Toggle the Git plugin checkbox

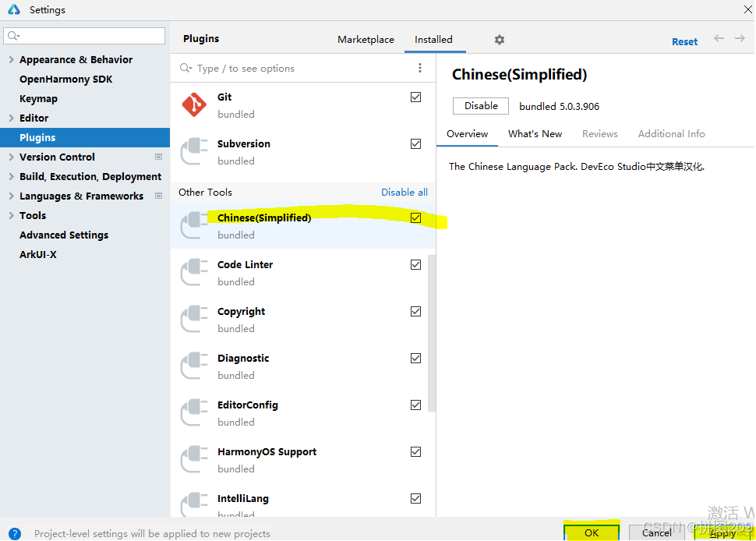[415, 97]
